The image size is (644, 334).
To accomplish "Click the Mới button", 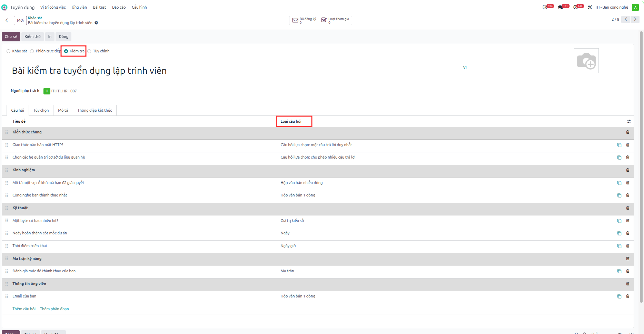I will [x=20, y=20].
